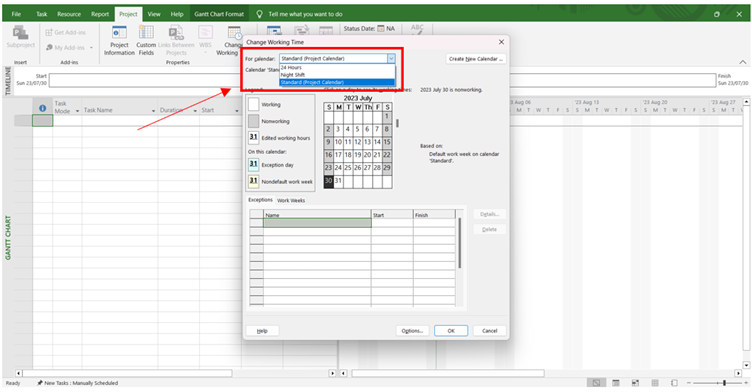The width and height of the screenshot is (752, 392).
Task: Select Standard (Project Calendar) list option
Action: tap(337, 82)
